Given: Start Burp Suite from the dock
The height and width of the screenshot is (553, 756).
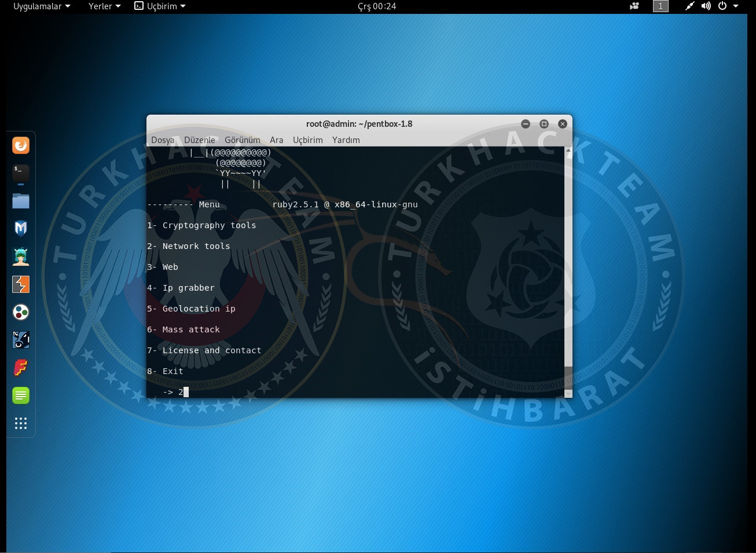Looking at the screenshot, I should (x=21, y=284).
